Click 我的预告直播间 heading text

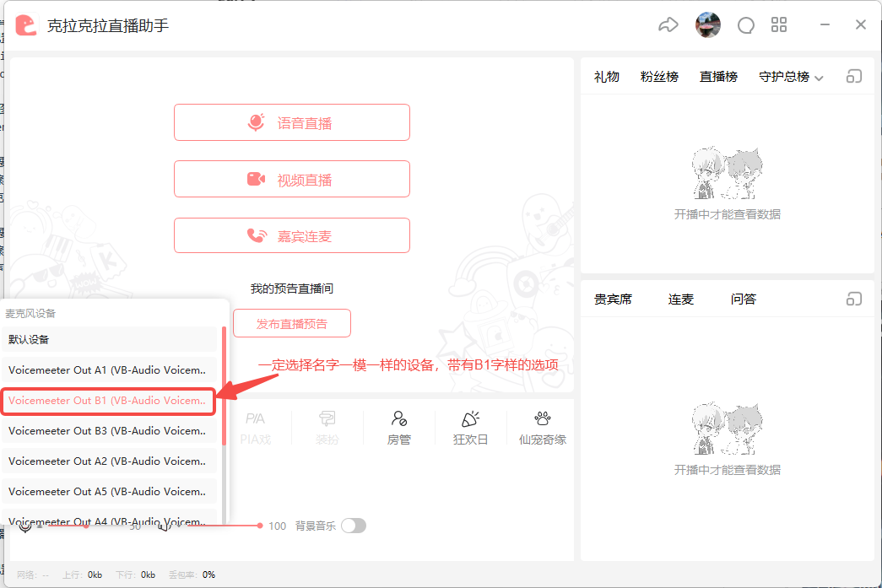tap(292, 289)
